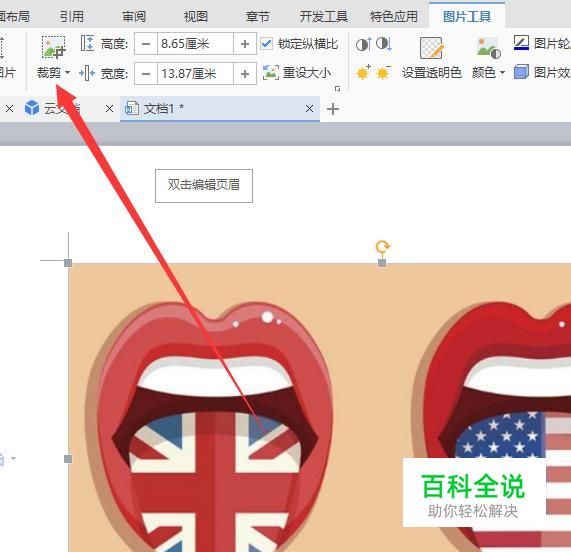The width and height of the screenshot is (571, 552).
Task: Switch to the 审阅 tab
Action: [x=134, y=16]
